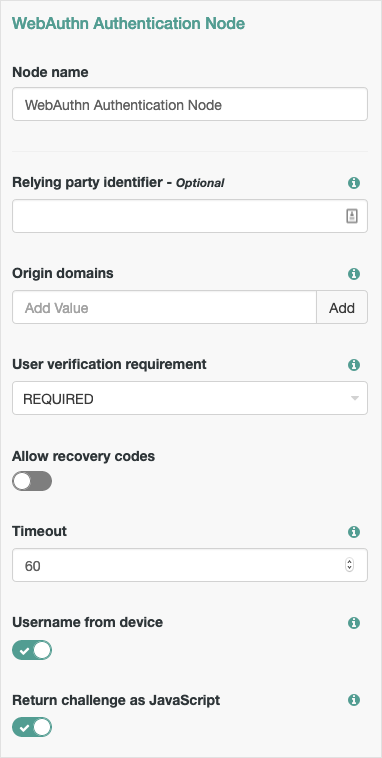Click the Timeout label

40,531
